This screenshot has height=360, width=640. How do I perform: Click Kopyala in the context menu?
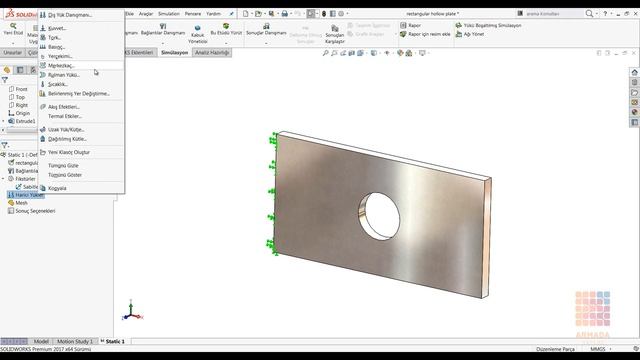pyautogui.click(x=81, y=188)
